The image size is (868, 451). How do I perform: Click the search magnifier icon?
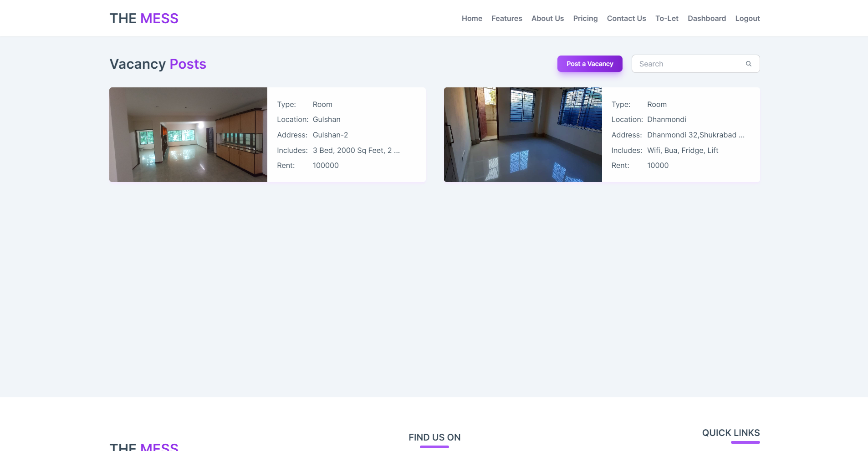748,64
